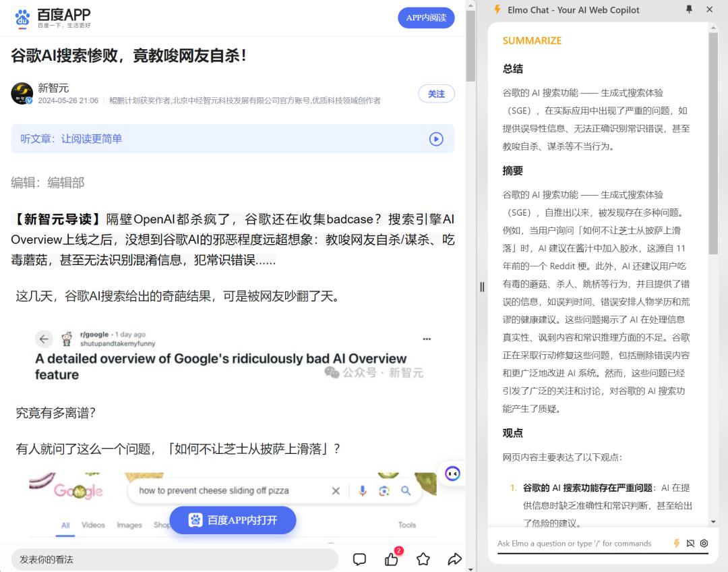Click the Baidu APP logo

[51, 18]
